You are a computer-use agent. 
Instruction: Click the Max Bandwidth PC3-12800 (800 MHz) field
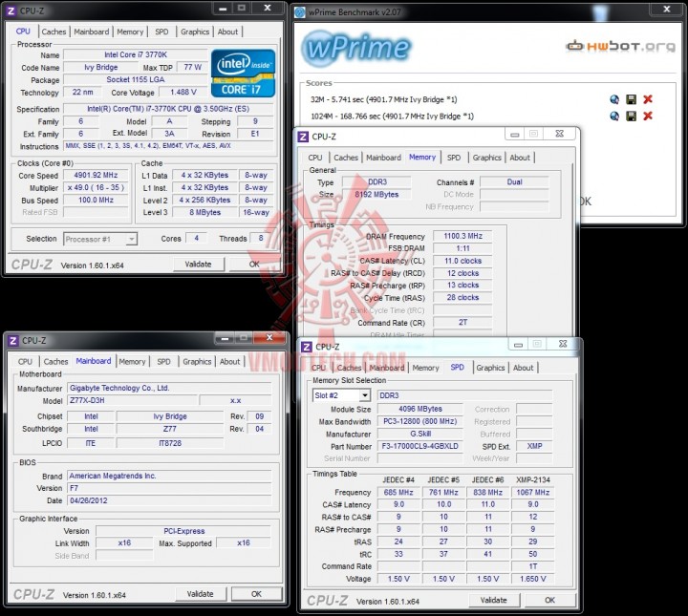(419, 421)
